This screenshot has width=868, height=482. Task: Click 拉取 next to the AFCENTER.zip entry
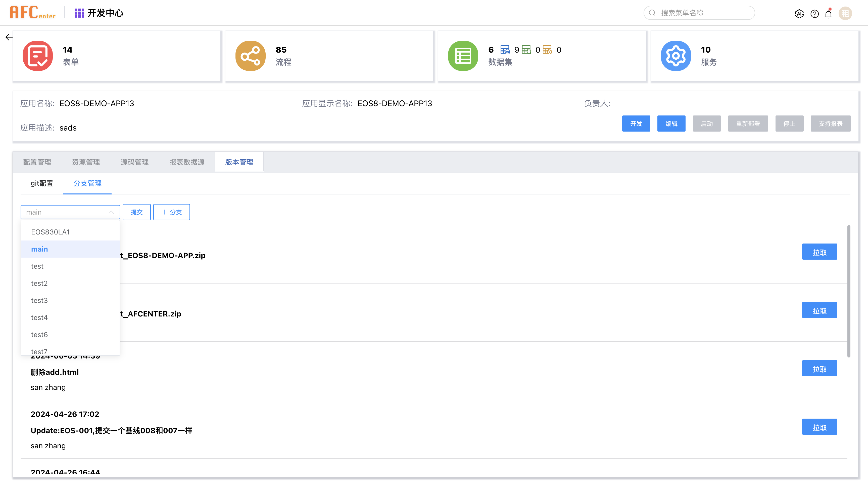(819, 310)
